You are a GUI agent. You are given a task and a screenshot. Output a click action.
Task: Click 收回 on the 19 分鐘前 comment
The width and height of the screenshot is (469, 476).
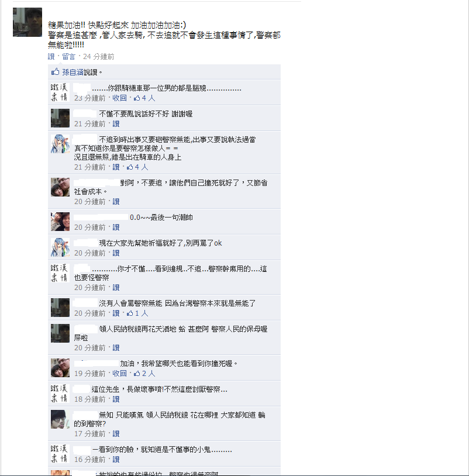click(x=119, y=374)
